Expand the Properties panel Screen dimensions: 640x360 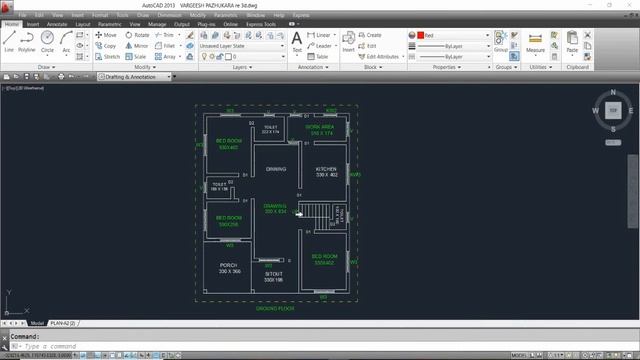tap(447, 67)
